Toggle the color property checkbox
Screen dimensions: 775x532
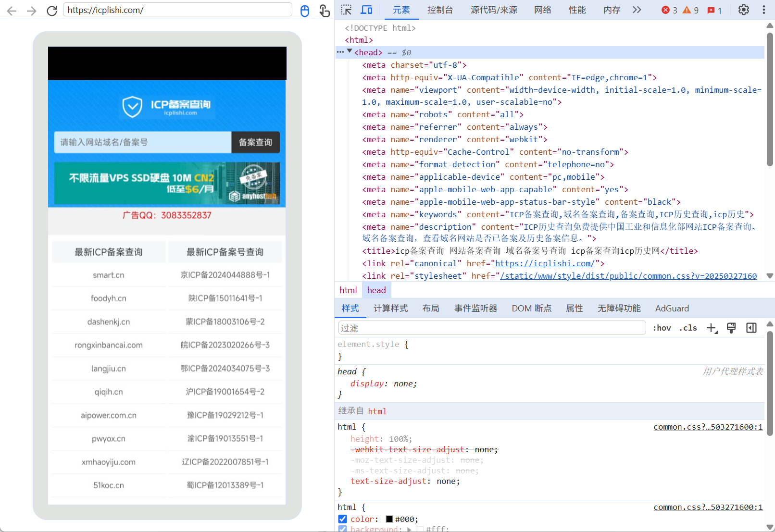(342, 519)
